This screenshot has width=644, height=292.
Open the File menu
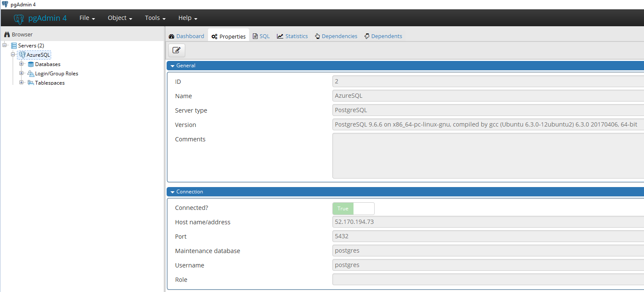point(87,18)
